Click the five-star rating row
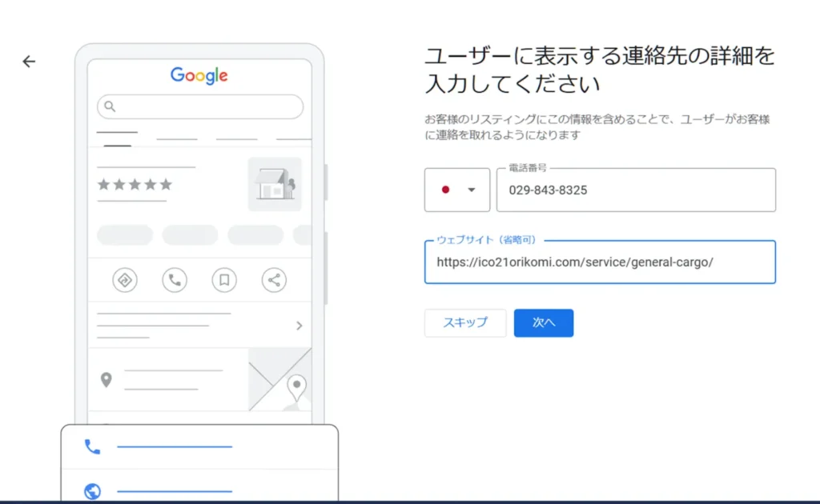 tap(135, 185)
